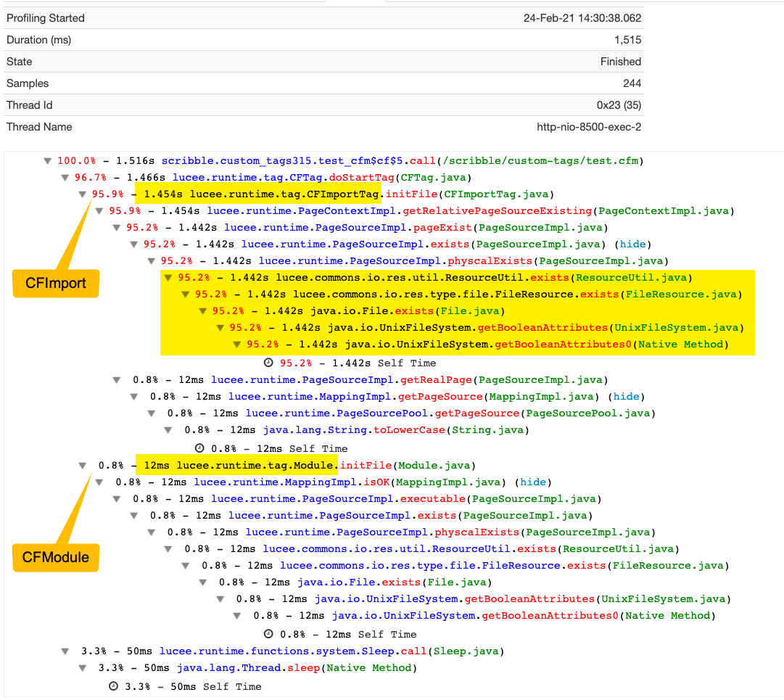Toggle the Thread.sleep node triangle

(x=83, y=668)
